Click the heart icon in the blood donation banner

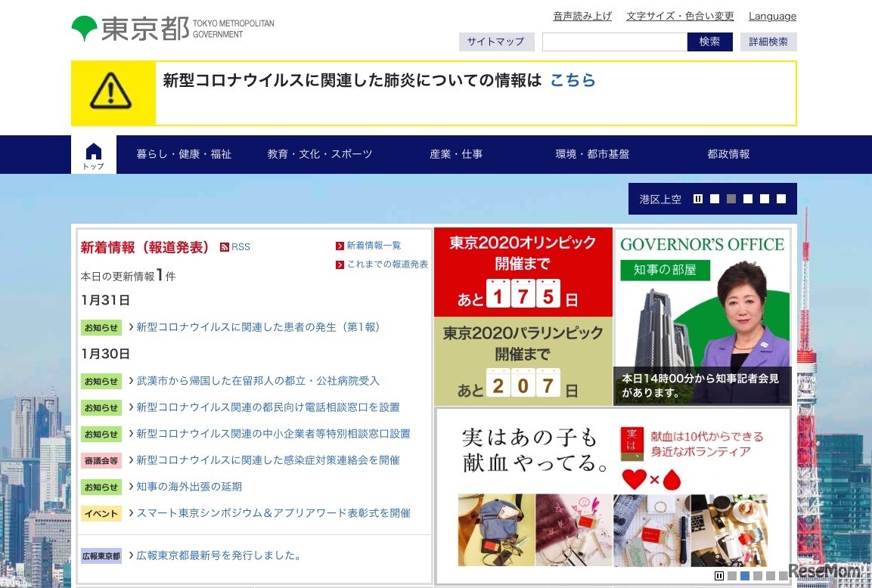[x=633, y=478]
